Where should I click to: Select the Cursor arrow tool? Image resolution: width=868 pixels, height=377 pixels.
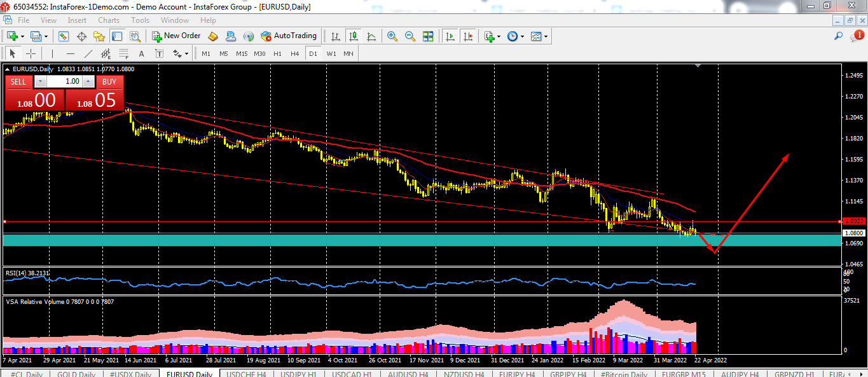(13, 53)
